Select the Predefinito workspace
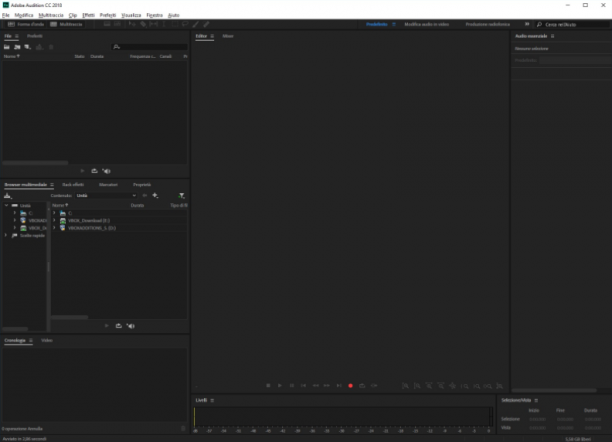This screenshot has width=612, height=442. [377, 24]
